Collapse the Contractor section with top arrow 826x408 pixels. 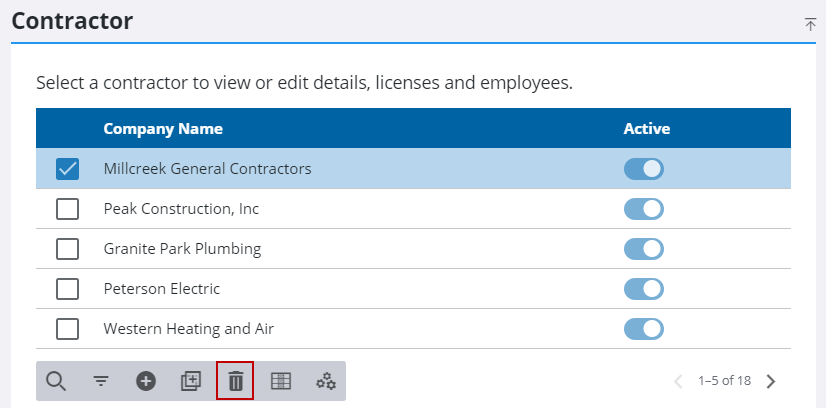(x=810, y=24)
